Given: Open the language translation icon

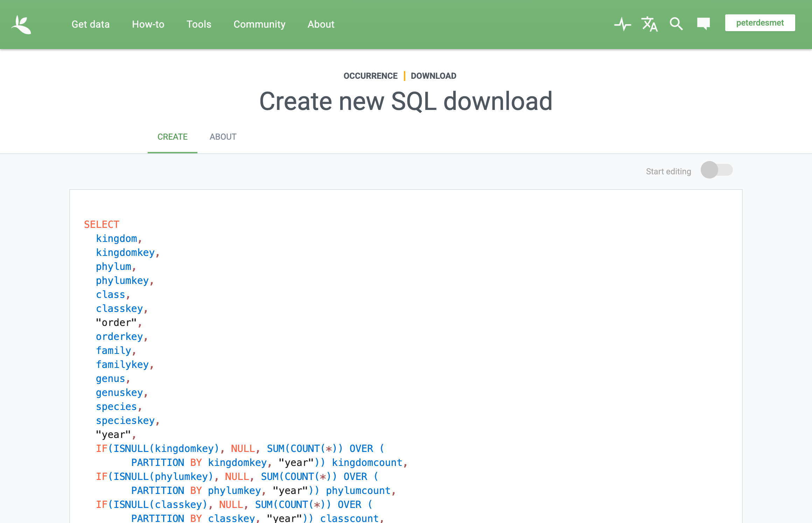Looking at the screenshot, I should tap(650, 24).
